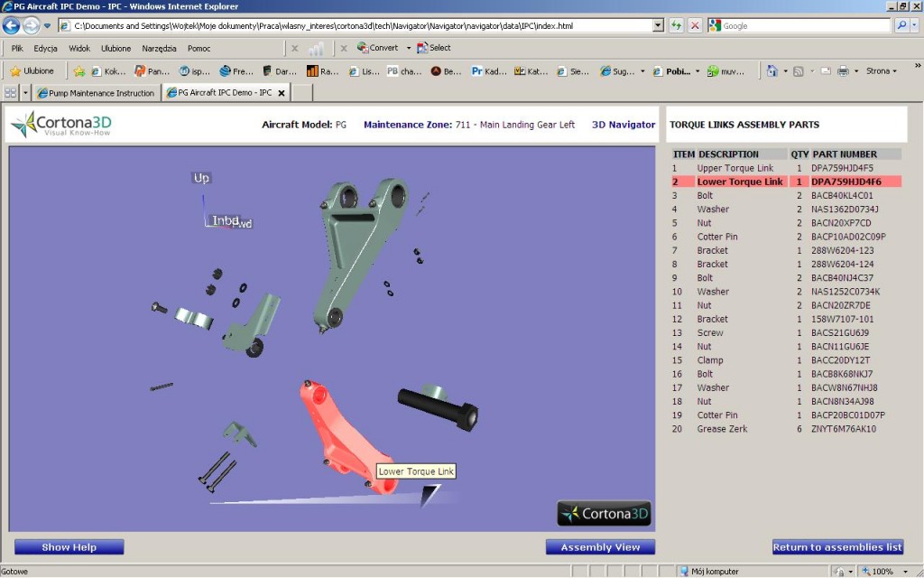Open the muv... favorite bookmark
Screen dimensions: 924x578
[x=725, y=71]
